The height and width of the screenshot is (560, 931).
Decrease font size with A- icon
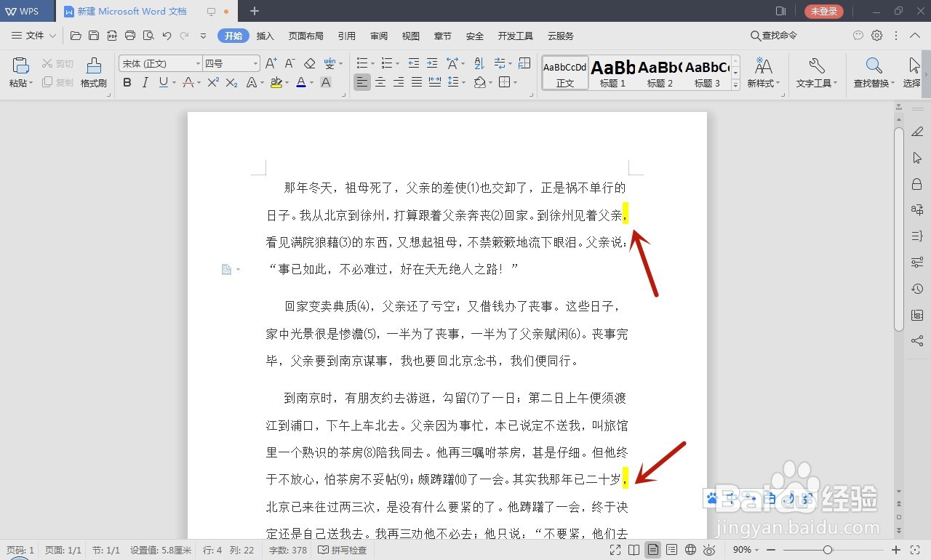(x=289, y=64)
